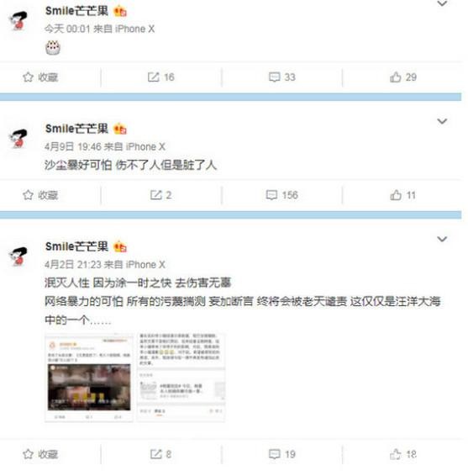Viewport: 468px width, 476px height.
Task: Like the April 2 post thumbs-up icon
Action: 396,454
